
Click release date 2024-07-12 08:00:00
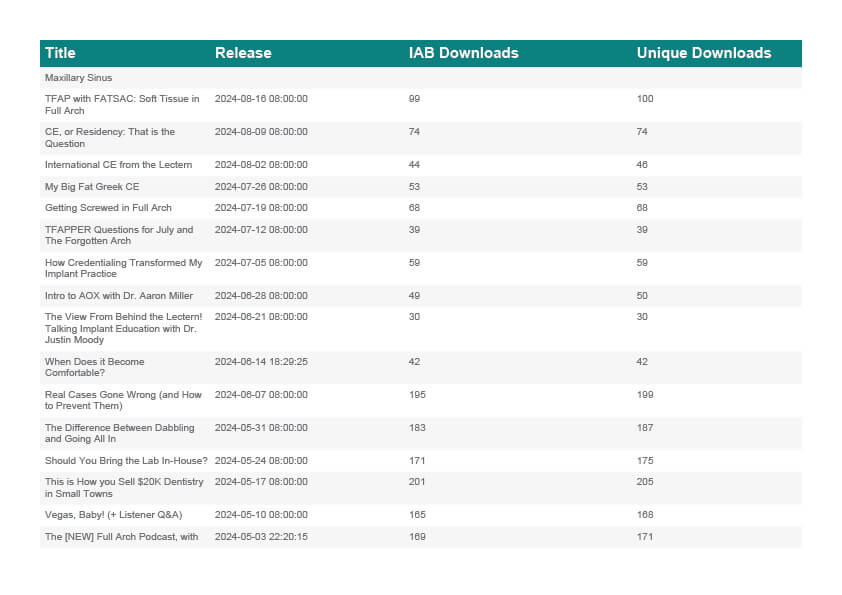(261, 230)
